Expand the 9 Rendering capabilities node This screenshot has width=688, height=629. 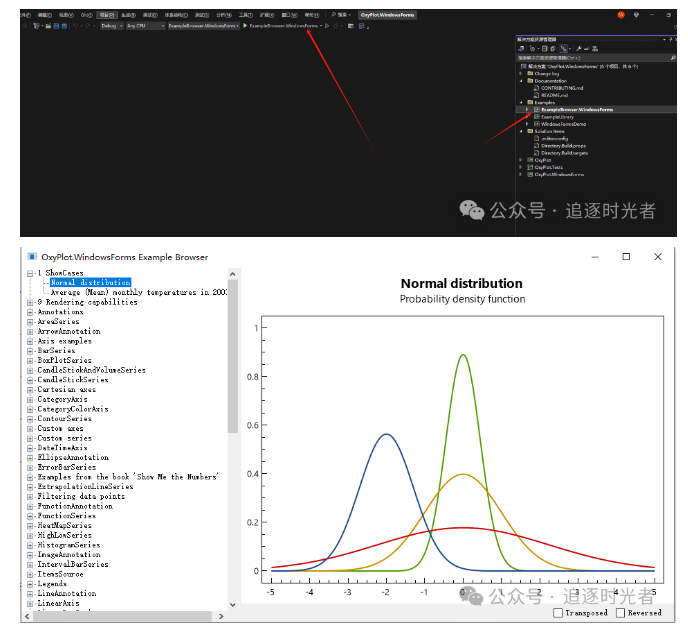(x=30, y=302)
